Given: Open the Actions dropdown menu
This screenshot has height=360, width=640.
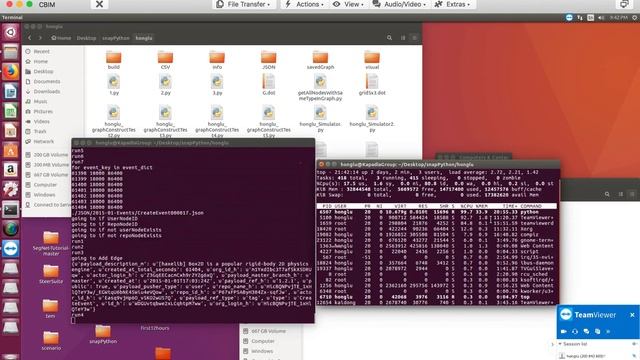Looking at the screenshot, I should pyautogui.click(x=304, y=4).
